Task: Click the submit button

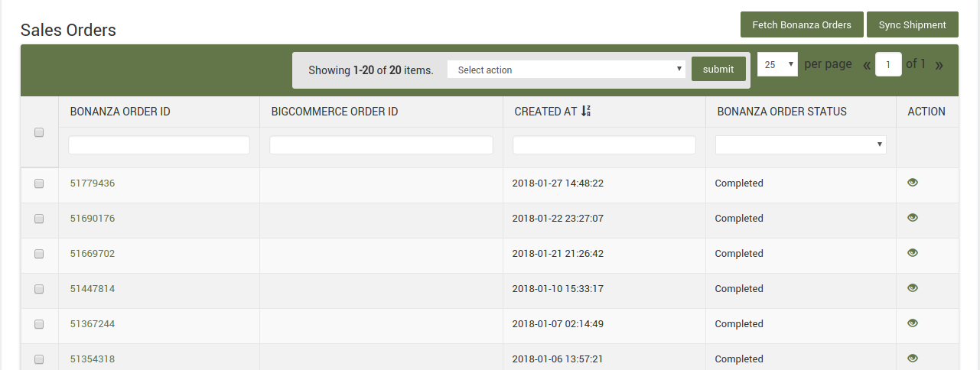Action: click(x=718, y=69)
